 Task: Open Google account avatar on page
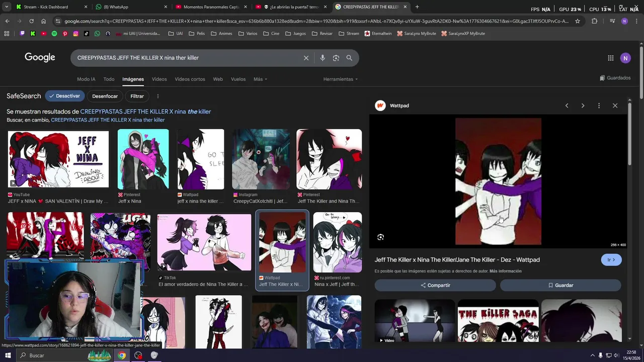tap(625, 58)
